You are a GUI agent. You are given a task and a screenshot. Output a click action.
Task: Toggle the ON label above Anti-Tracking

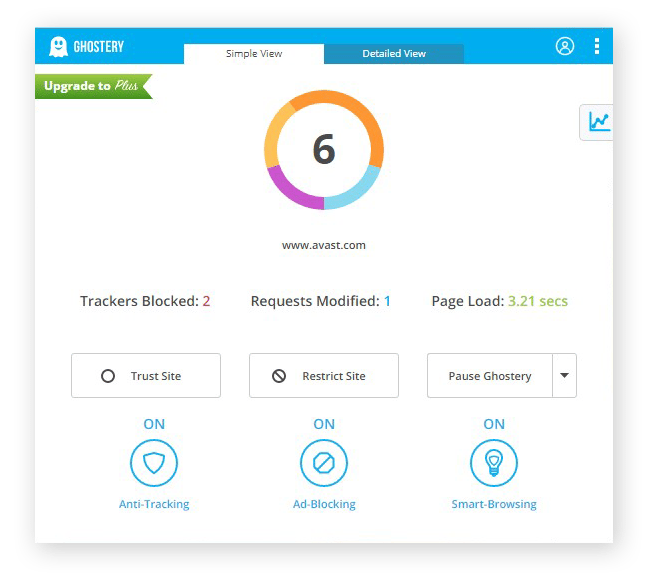(154, 424)
